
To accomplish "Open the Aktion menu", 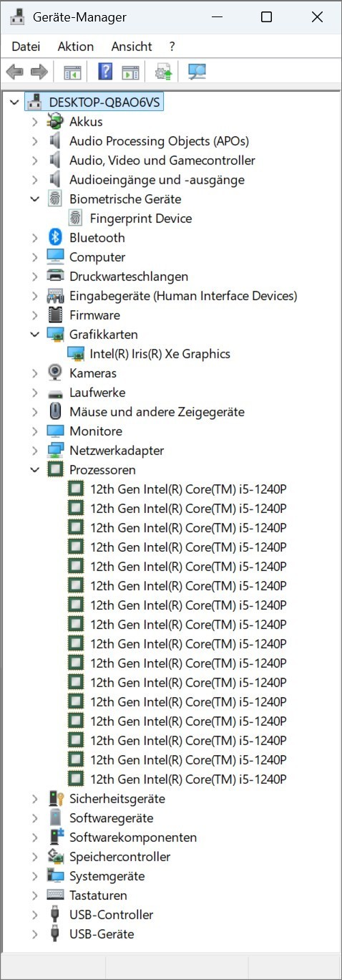I will click(x=76, y=47).
